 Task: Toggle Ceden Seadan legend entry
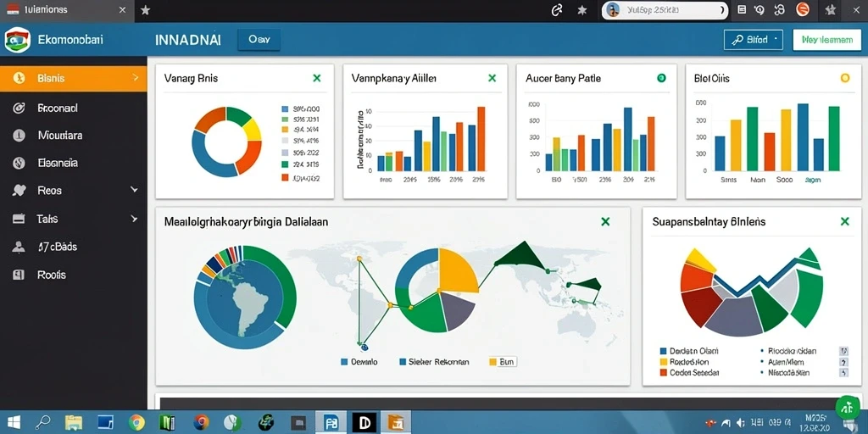click(689, 373)
